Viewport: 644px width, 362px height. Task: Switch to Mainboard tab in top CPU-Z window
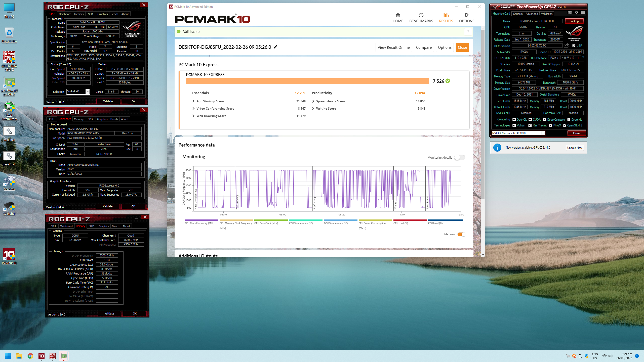pos(65,14)
